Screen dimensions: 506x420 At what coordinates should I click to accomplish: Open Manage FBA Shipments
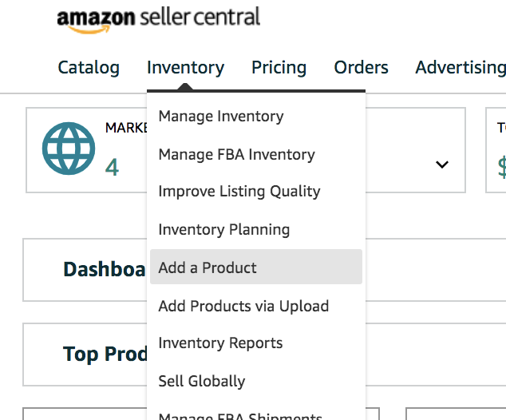[240, 414]
